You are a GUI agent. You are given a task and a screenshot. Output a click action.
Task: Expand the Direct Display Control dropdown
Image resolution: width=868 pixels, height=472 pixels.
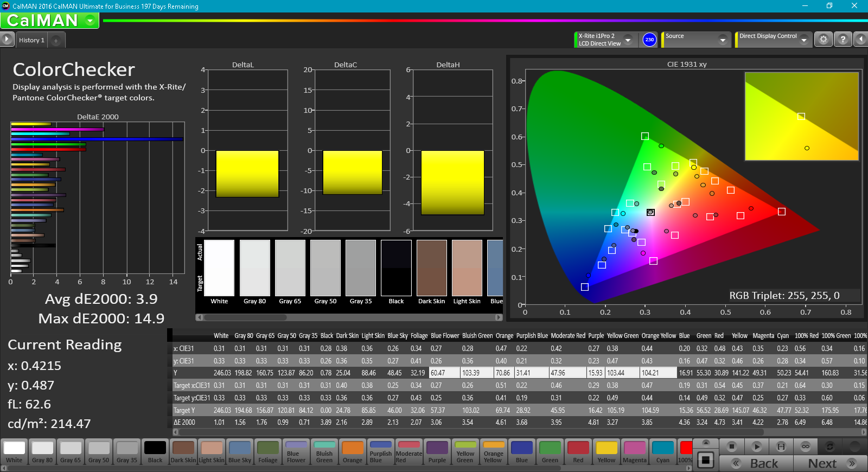(803, 40)
